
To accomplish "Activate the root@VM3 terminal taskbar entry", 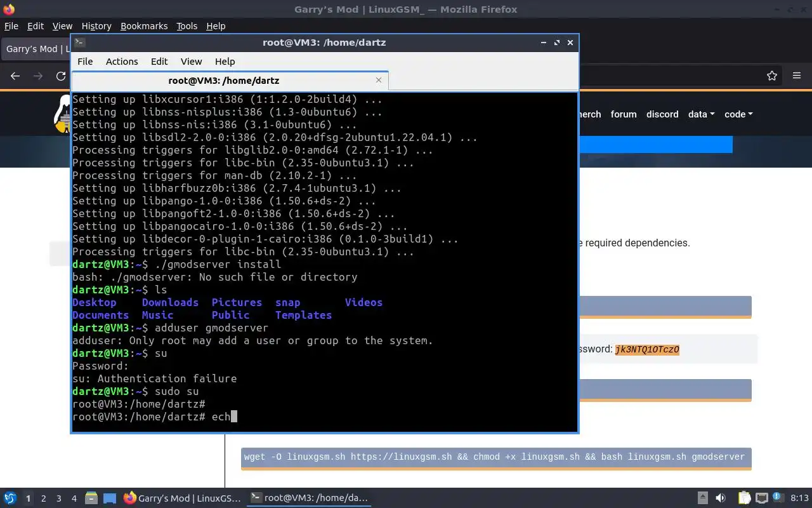I will point(309,498).
